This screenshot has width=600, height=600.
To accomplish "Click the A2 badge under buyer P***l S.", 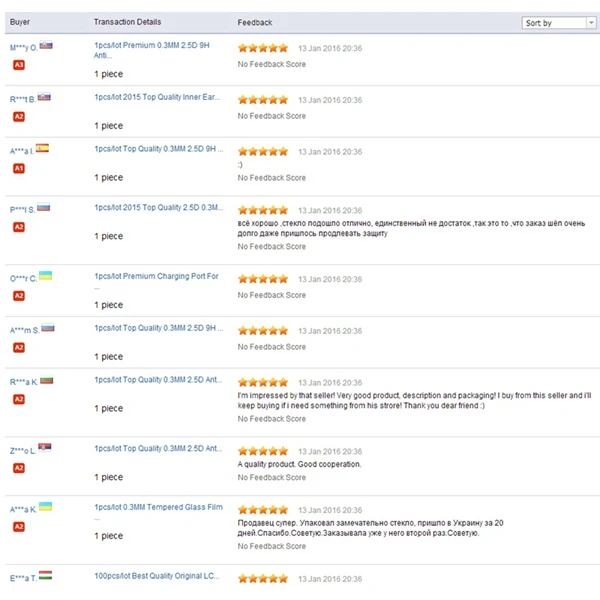I will click(x=18, y=227).
